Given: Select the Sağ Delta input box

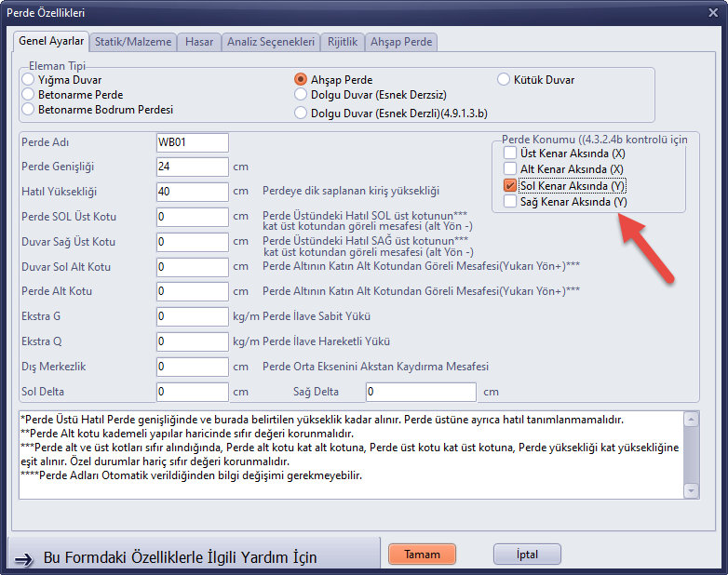Looking at the screenshot, I should point(421,392).
